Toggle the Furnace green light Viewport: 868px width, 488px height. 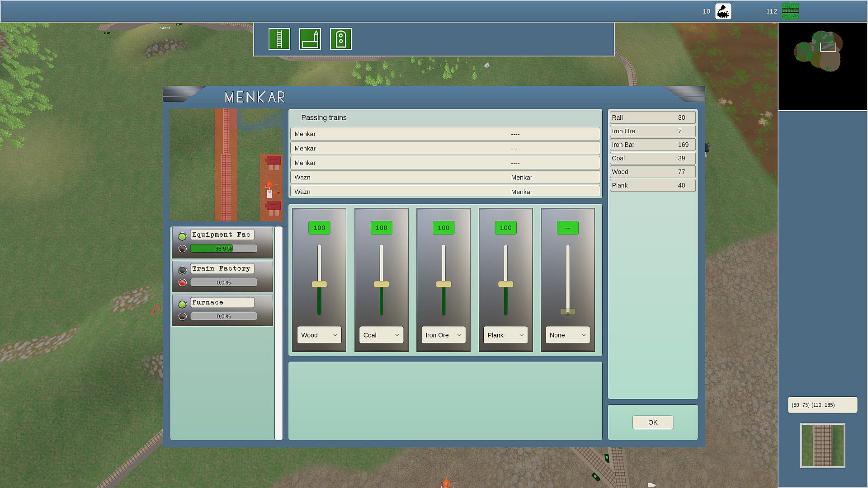click(x=182, y=304)
